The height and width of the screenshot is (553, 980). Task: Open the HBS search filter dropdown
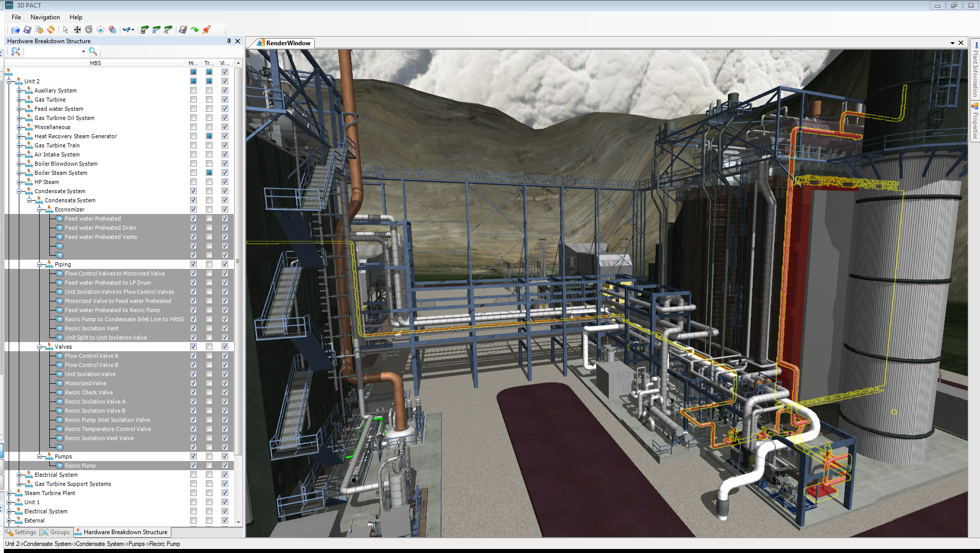coord(83,51)
